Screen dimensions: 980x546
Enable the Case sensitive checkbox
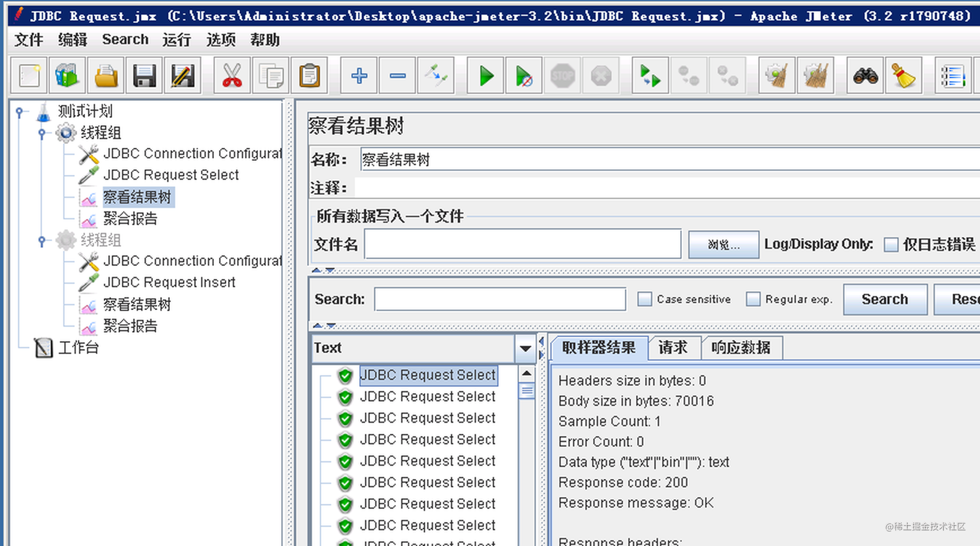tap(644, 299)
